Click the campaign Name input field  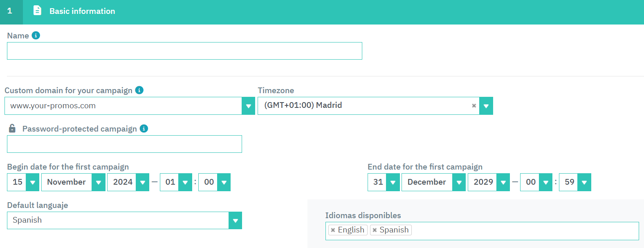[x=184, y=51]
